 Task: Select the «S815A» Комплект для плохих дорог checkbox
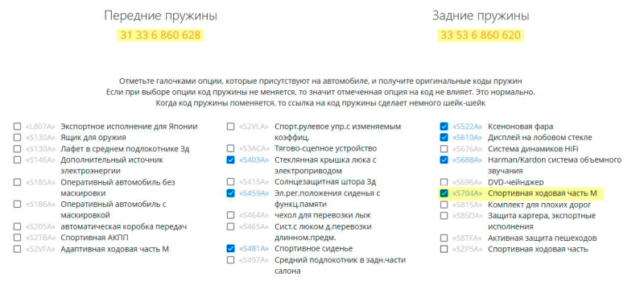click(x=444, y=204)
